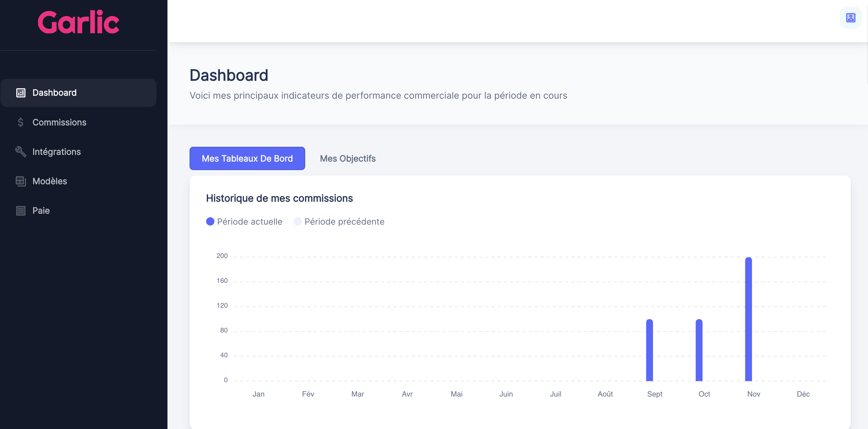Select the Mes Tableaux De Bord tab
868x429 pixels.
247,158
